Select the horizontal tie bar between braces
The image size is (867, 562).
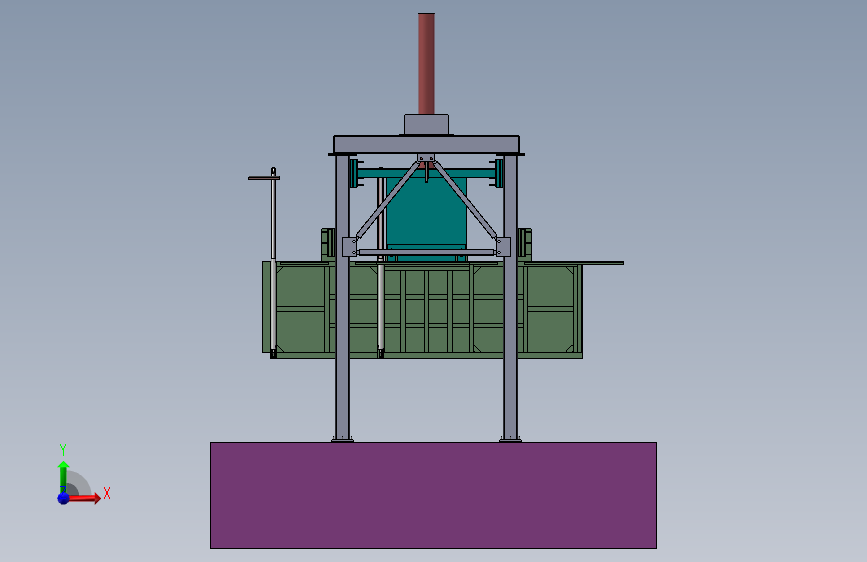click(426, 252)
